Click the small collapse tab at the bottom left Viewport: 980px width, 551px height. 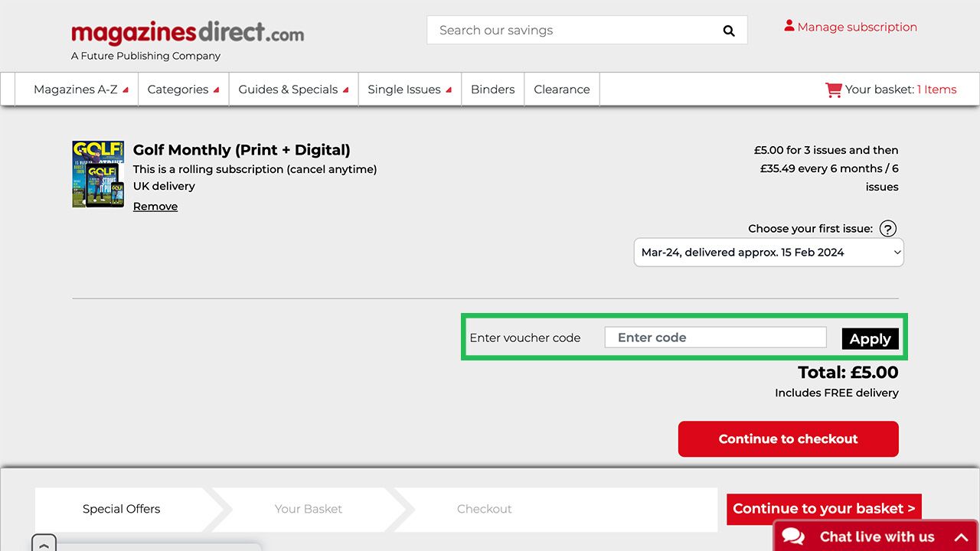(44, 543)
